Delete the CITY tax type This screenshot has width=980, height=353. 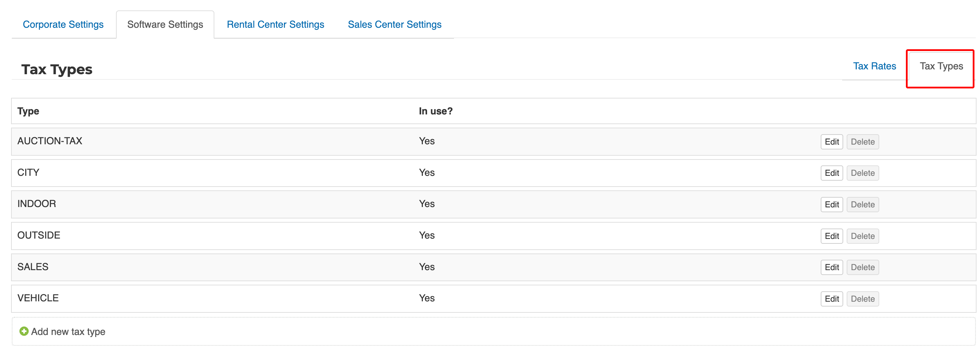click(x=863, y=173)
